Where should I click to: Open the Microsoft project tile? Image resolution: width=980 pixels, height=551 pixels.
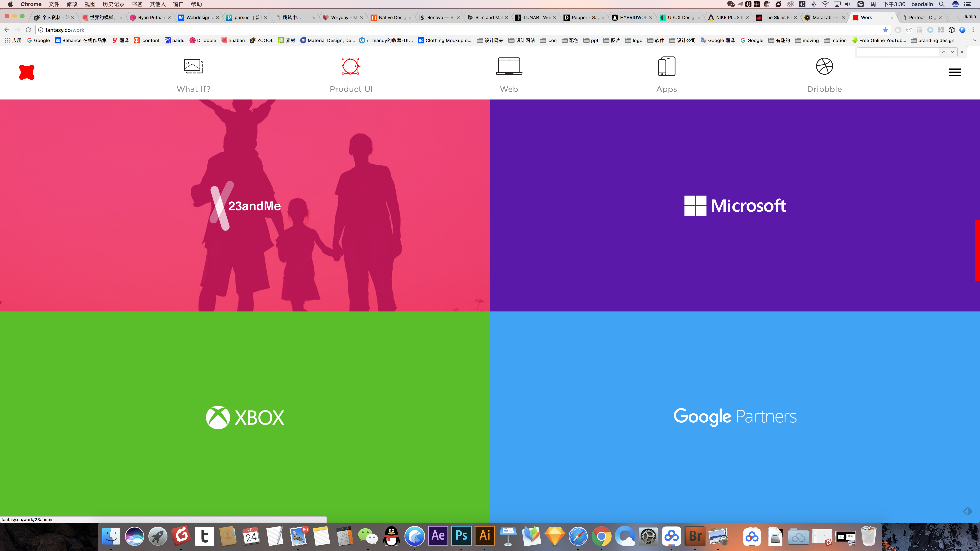tap(735, 205)
